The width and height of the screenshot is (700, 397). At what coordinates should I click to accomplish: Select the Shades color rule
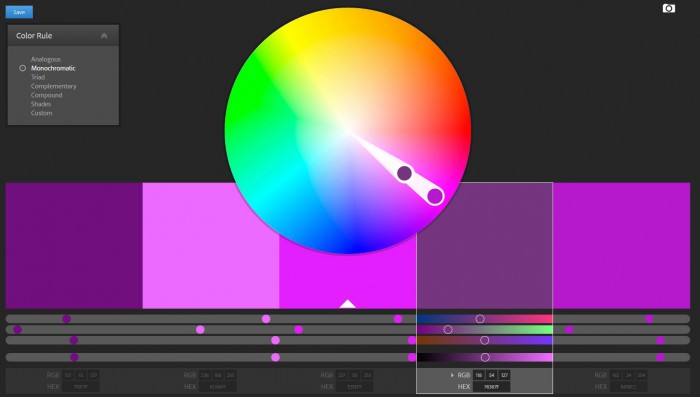(x=41, y=104)
